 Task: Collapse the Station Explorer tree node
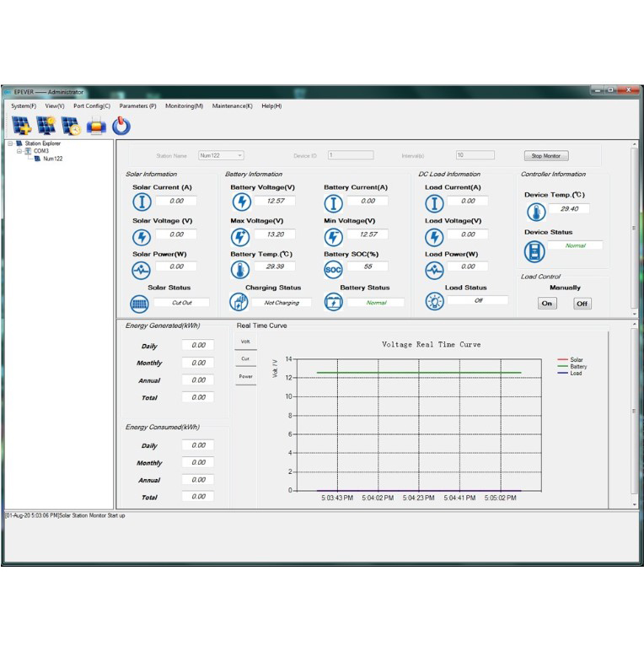click(x=10, y=143)
